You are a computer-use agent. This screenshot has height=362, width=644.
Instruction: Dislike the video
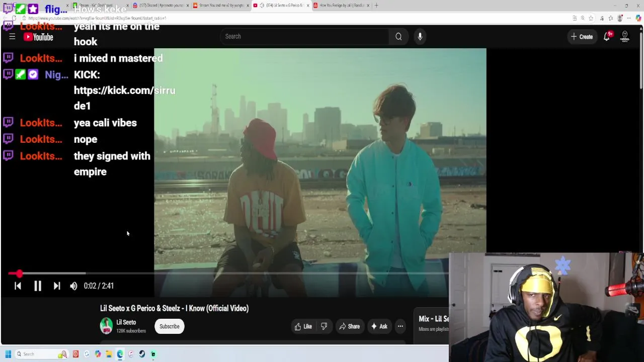click(324, 326)
